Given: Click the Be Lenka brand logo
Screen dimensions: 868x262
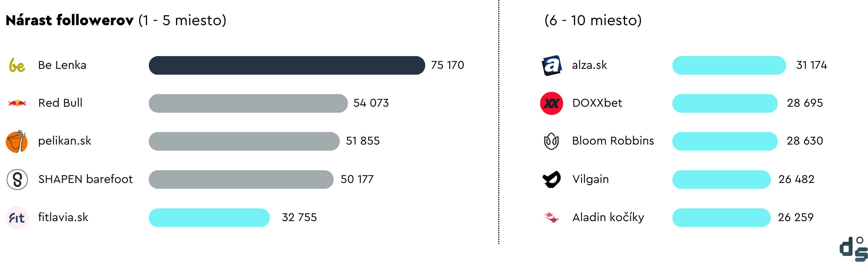Looking at the screenshot, I should 17,65.
